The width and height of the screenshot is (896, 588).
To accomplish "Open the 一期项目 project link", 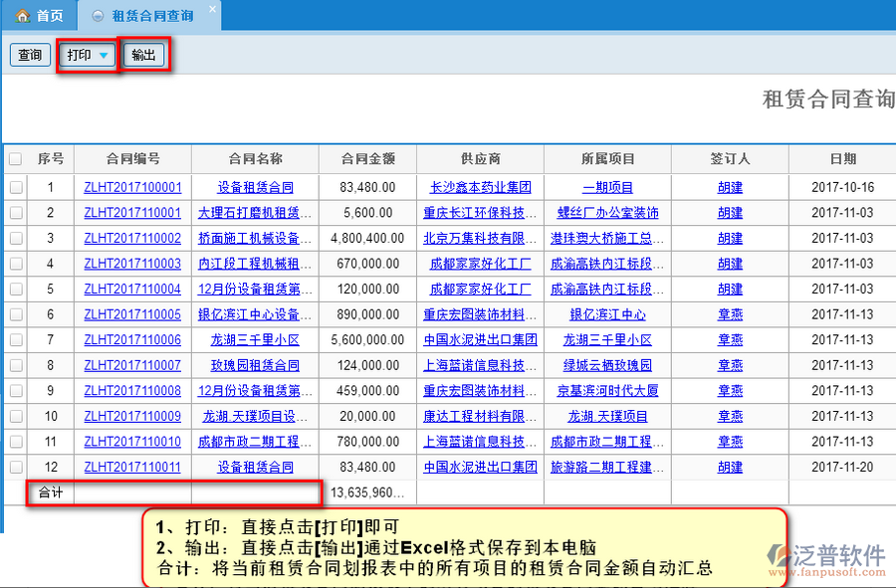I will [607, 187].
